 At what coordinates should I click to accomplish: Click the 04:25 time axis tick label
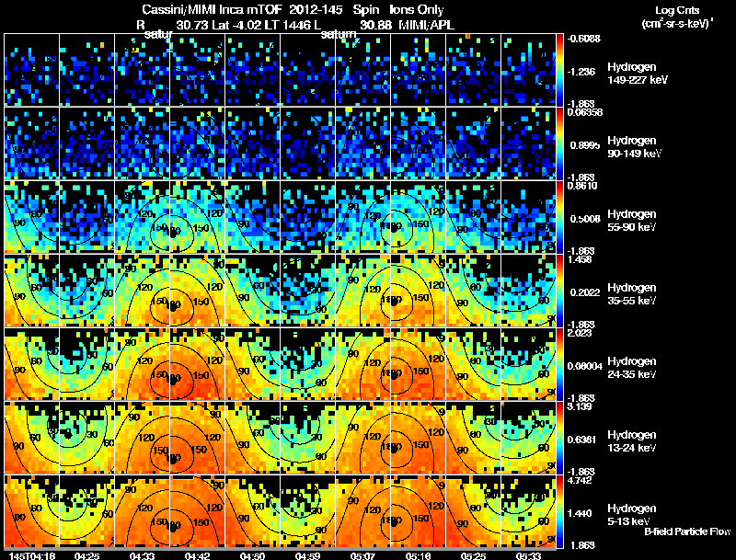click(86, 556)
